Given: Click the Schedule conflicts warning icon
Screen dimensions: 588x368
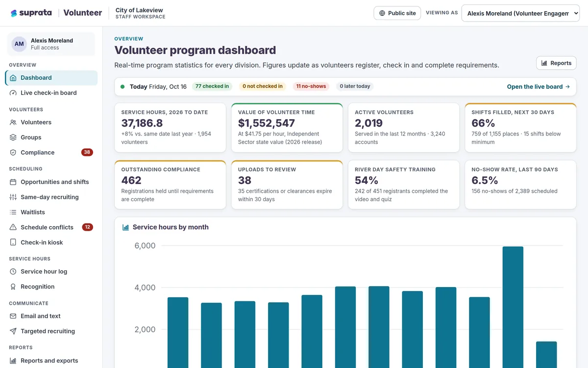Looking at the screenshot, I should click(x=13, y=227).
